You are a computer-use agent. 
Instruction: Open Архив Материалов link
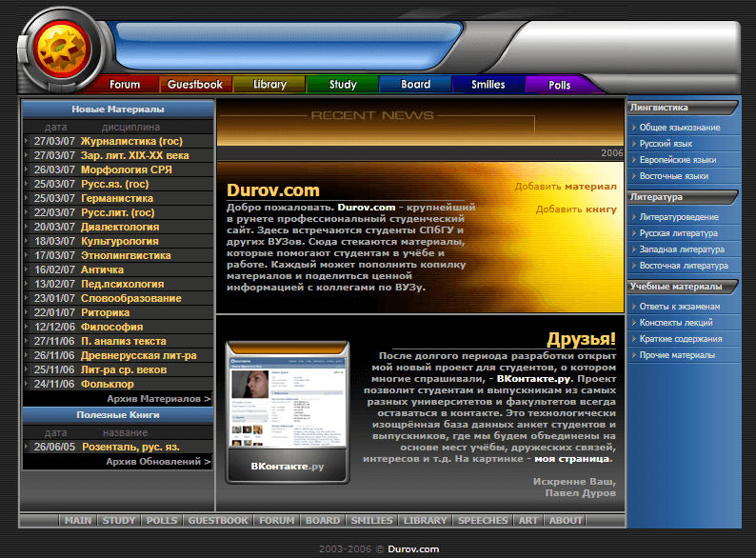pyautogui.click(x=158, y=399)
